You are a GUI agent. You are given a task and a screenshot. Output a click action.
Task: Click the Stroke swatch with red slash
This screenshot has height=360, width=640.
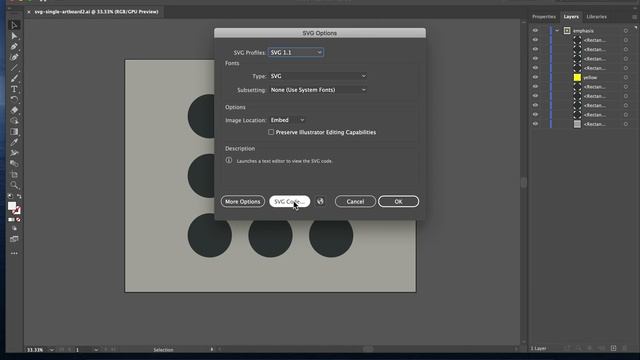(17, 211)
